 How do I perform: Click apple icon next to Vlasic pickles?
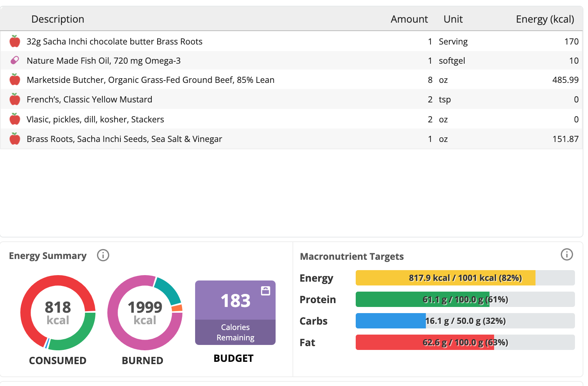point(15,119)
